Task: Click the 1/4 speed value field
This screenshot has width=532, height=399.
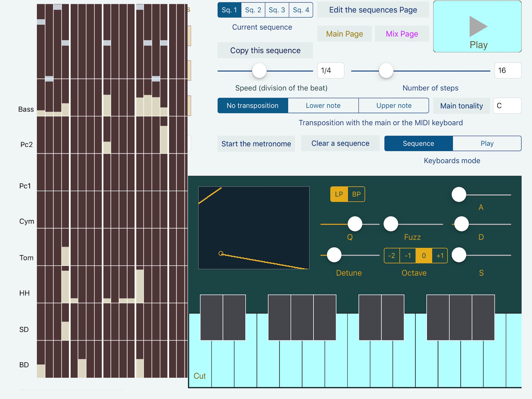Action: tap(330, 71)
